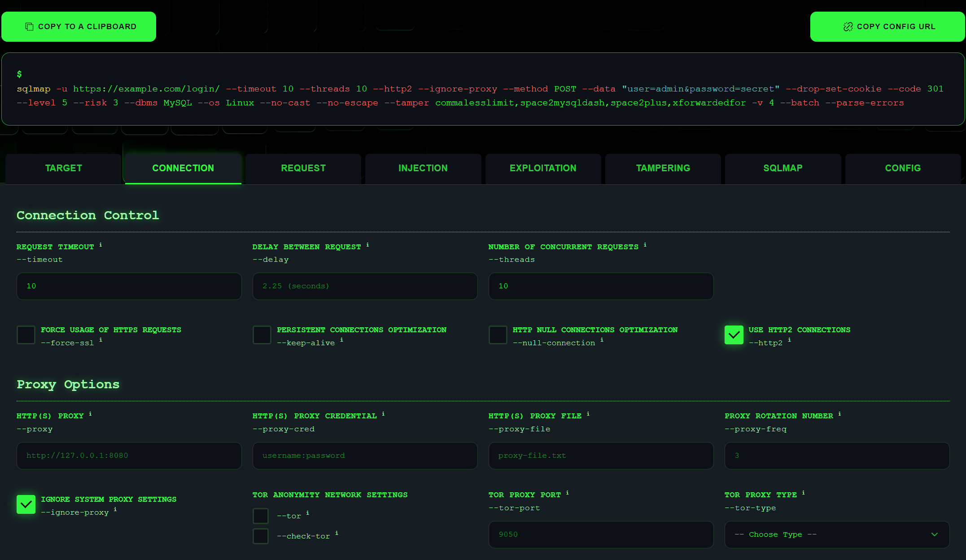Viewport: 966px width, 560px height.
Task: Uncheck Use HTTP2 Connections checkbox
Action: click(734, 335)
